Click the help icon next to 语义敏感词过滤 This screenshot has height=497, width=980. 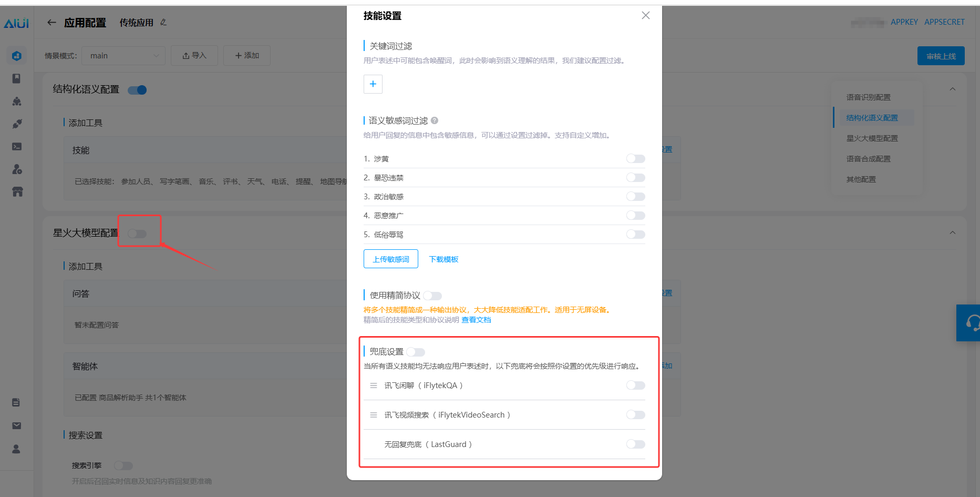435,120
